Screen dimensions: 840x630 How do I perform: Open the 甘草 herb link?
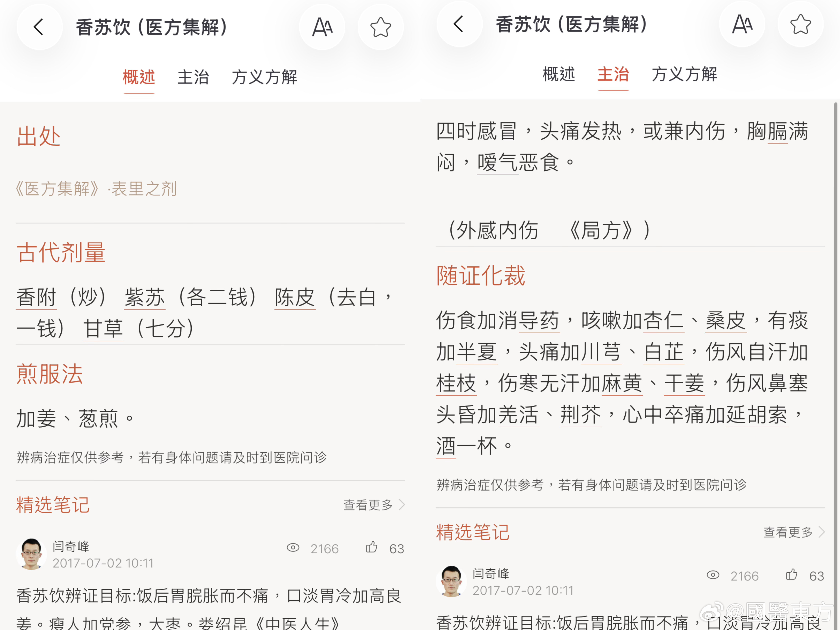[x=103, y=329]
